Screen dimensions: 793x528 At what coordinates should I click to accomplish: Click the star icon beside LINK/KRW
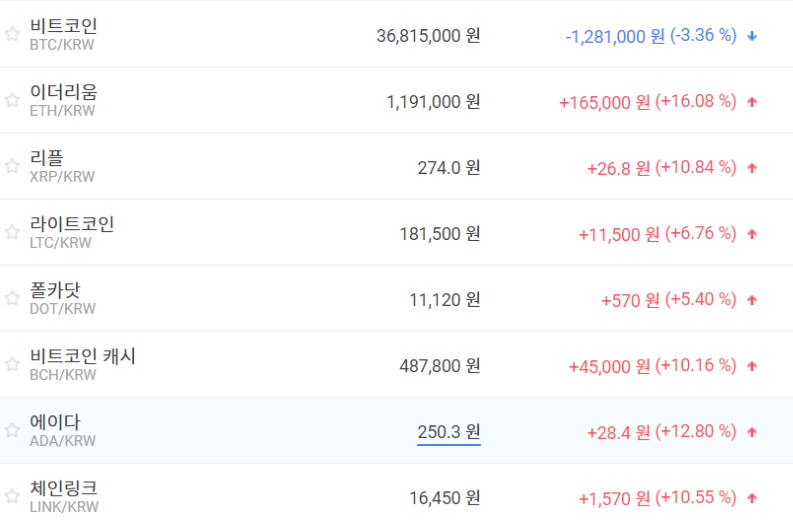tap(12, 496)
